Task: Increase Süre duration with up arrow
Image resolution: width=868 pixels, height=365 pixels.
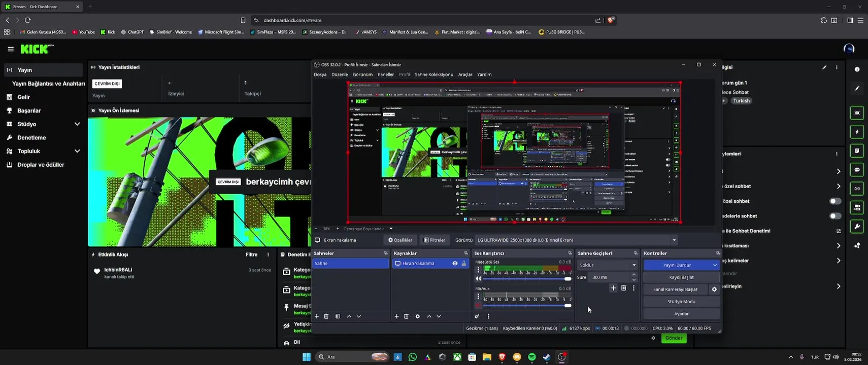Action: (x=634, y=275)
